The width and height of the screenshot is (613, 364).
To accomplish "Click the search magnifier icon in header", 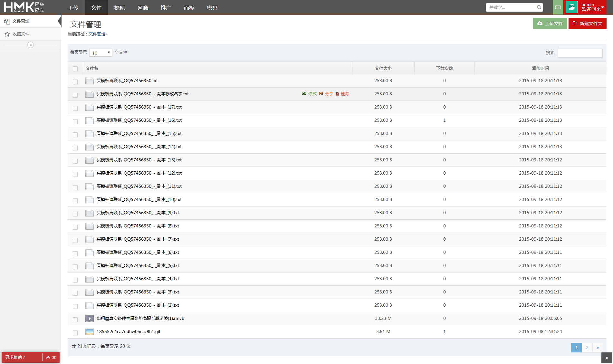I will (539, 7).
